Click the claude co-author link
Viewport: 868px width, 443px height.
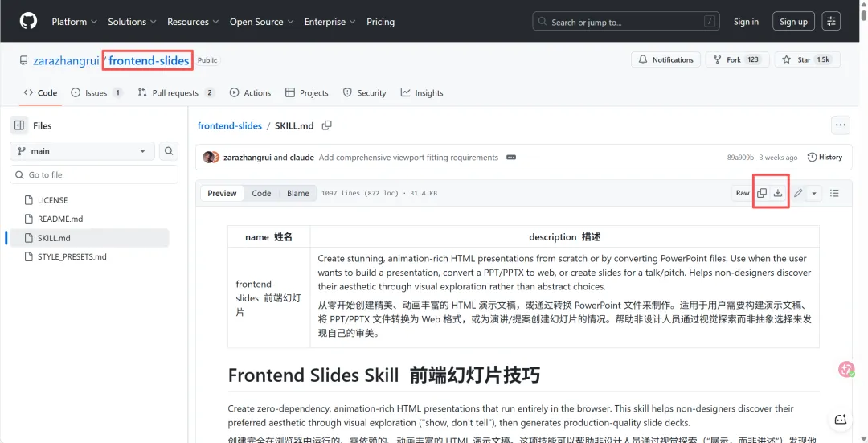[301, 158]
